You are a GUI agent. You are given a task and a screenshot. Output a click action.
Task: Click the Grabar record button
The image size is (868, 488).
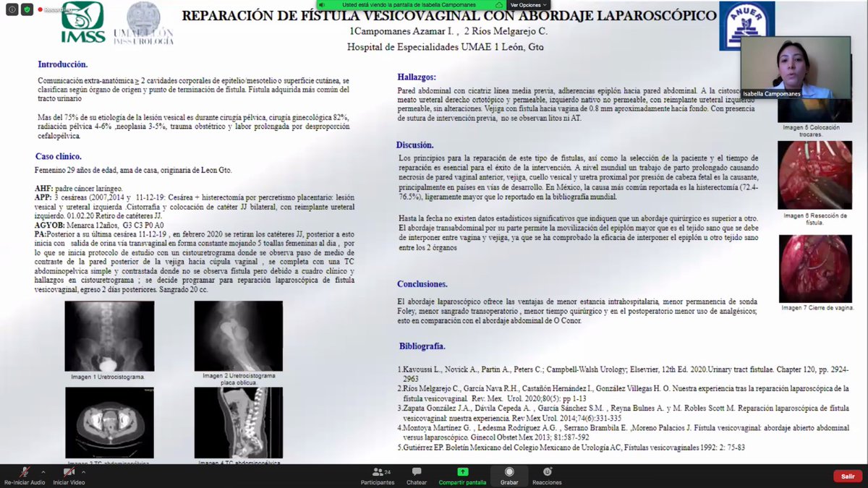(x=509, y=476)
